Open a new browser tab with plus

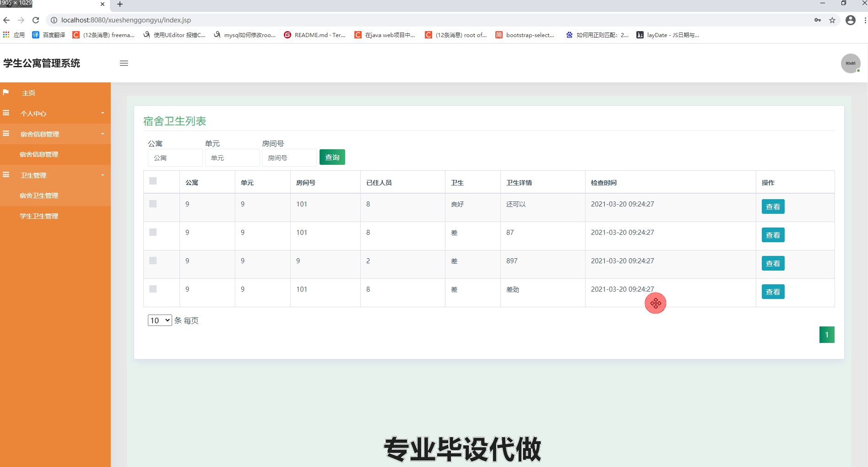tap(120, 4)
